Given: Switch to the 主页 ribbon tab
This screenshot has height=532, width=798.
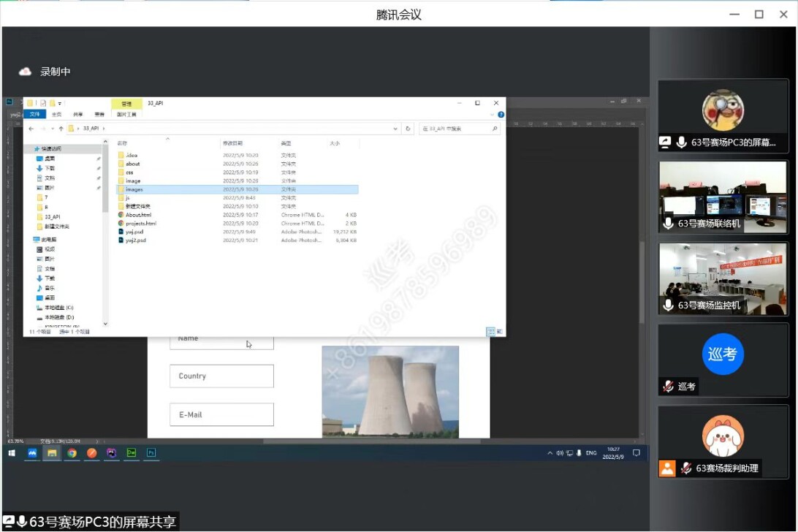Looking at the screenshot, I should pyautogui.click(x=56, y=115).
